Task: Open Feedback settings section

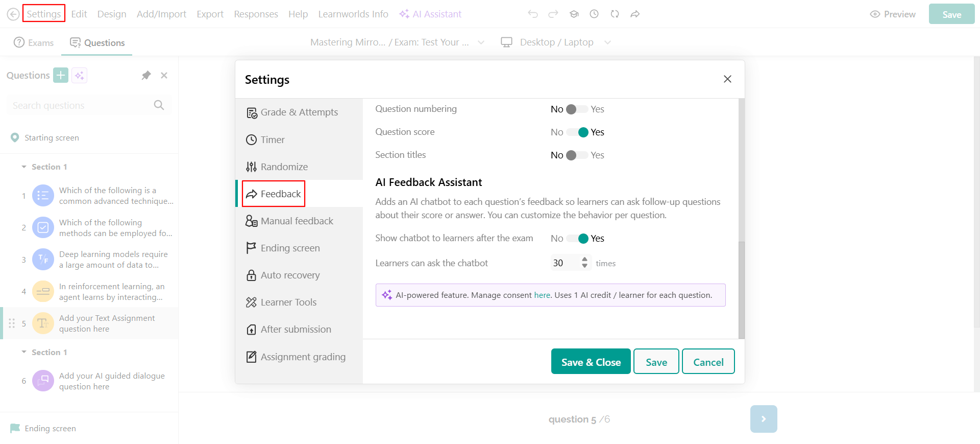Action: click(x=299, y=194)
